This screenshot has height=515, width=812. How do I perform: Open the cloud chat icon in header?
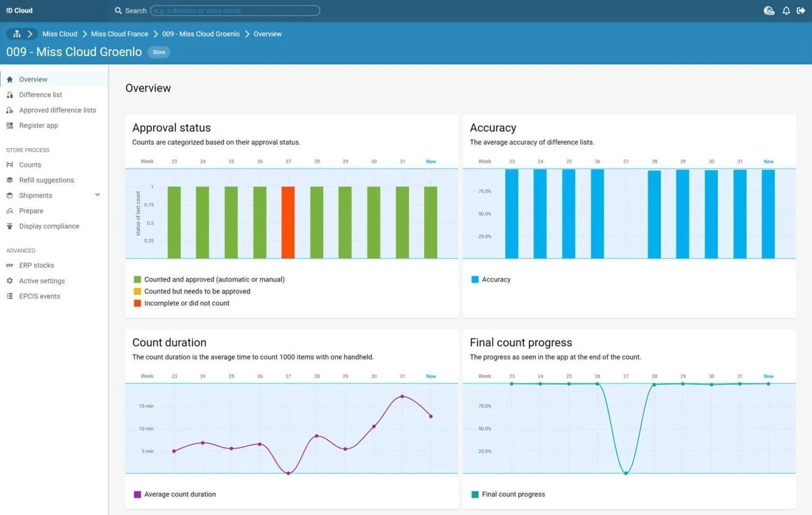click(x=769, y=11)
